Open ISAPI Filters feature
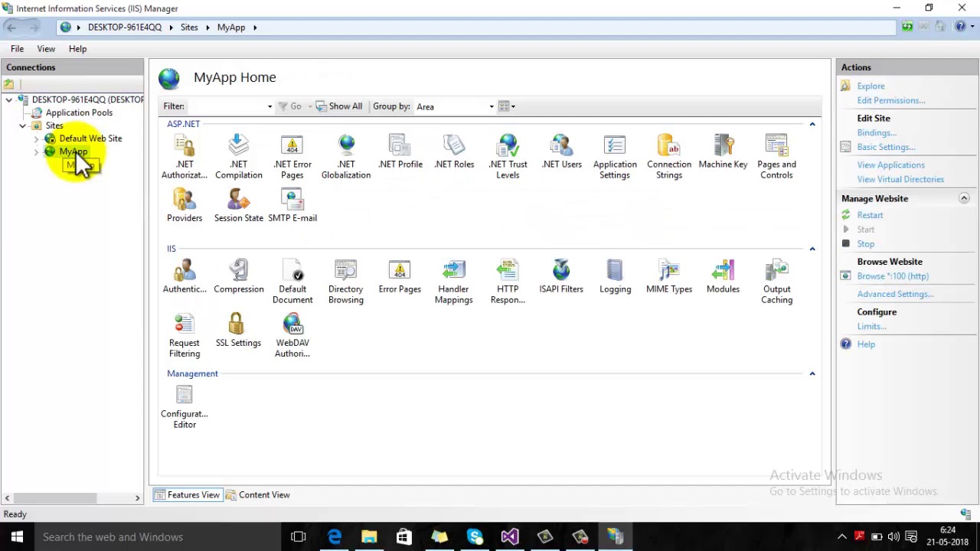 pyautogui.click(x=561, y=277)
